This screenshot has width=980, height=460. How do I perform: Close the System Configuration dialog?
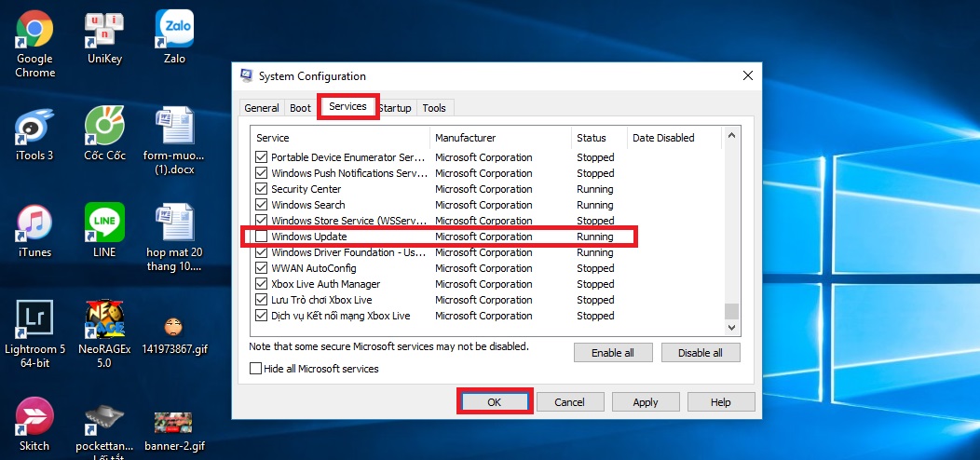click(747, 76)
